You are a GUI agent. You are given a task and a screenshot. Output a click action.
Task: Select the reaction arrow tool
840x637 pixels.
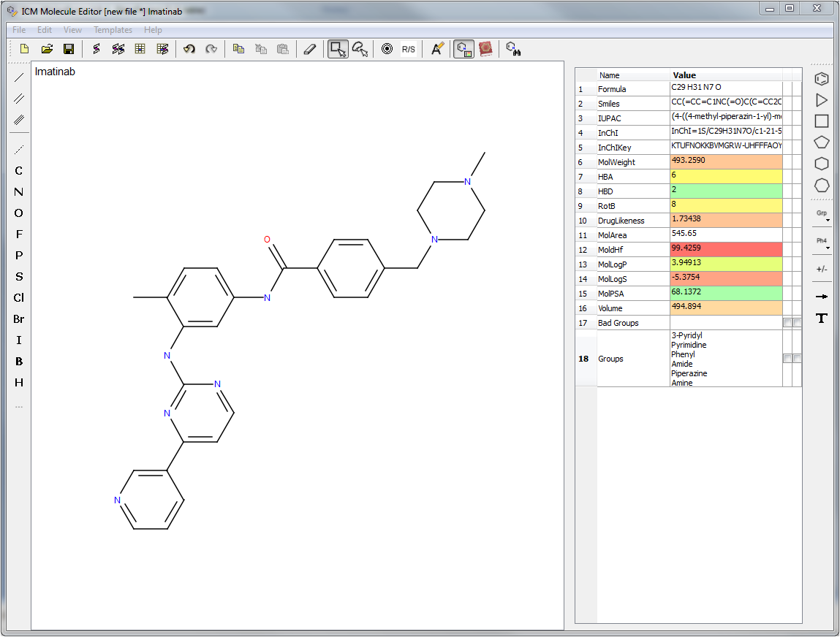(821, 297)
